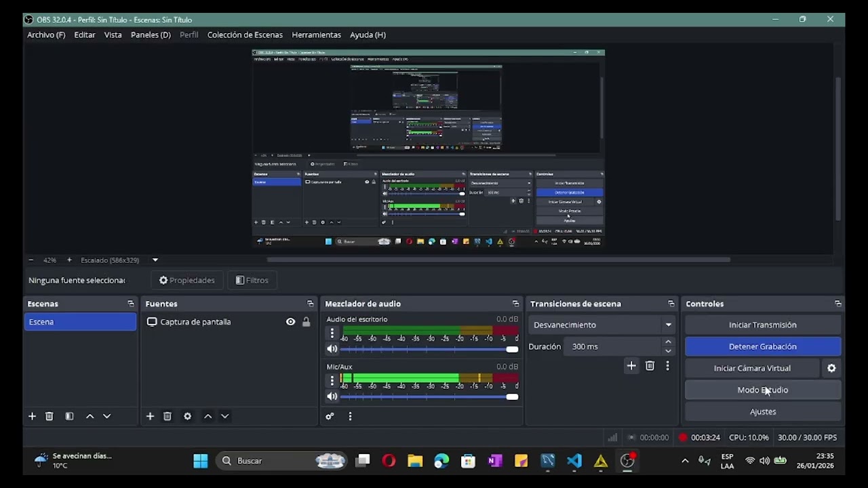868x488 pixels.
Task: Open Audio del escritorio options menu
Action: [x=332, y=333]
